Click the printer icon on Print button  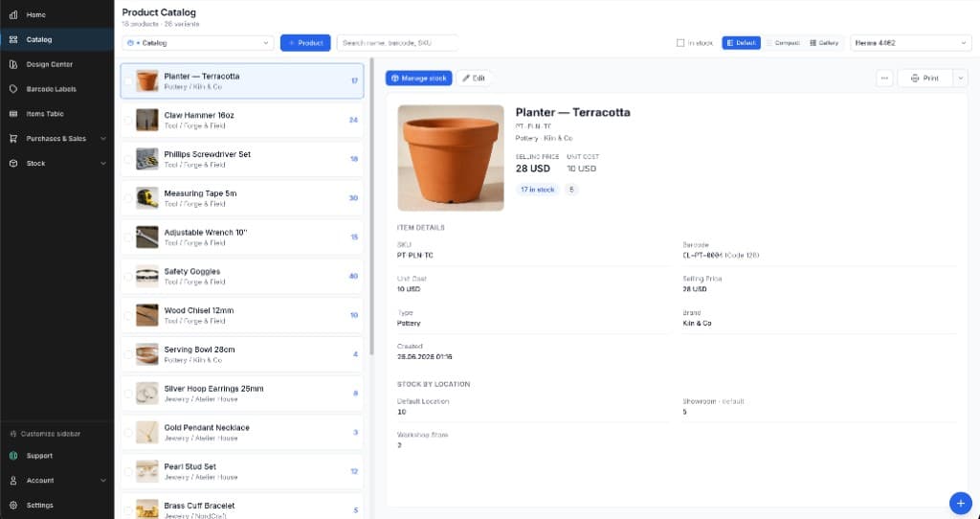pyautogui.click(x=915, y=79)
